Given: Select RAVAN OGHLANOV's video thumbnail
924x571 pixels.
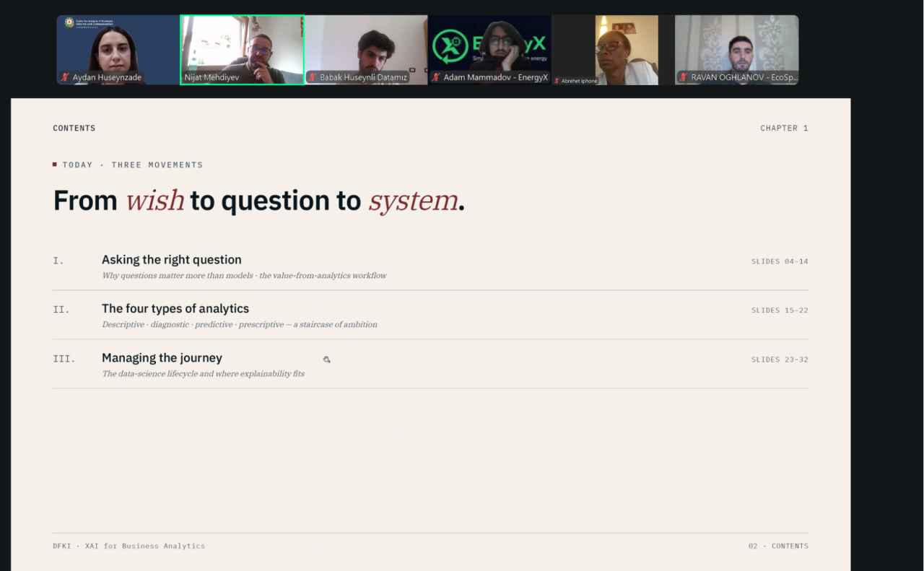Looking at the screenshot, I should [x=737, y=50].
